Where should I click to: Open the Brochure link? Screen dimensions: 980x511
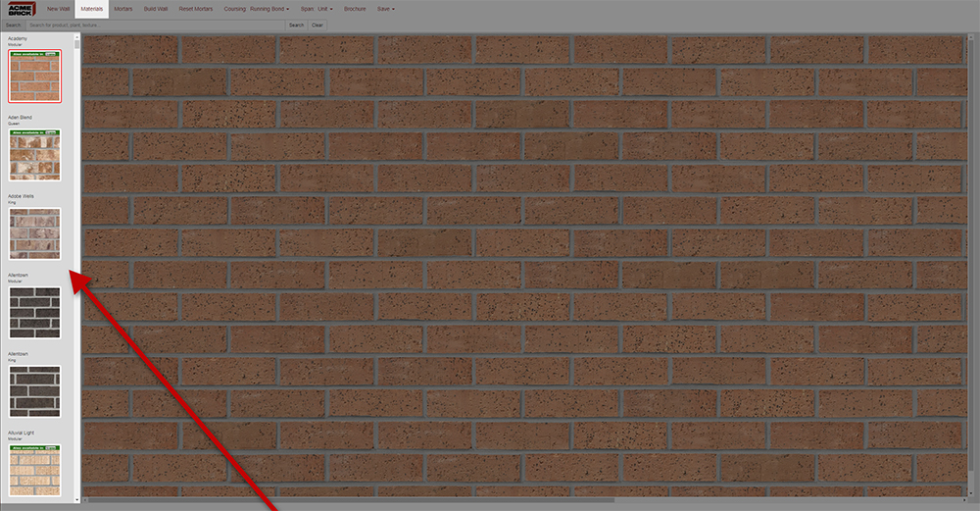355,8
